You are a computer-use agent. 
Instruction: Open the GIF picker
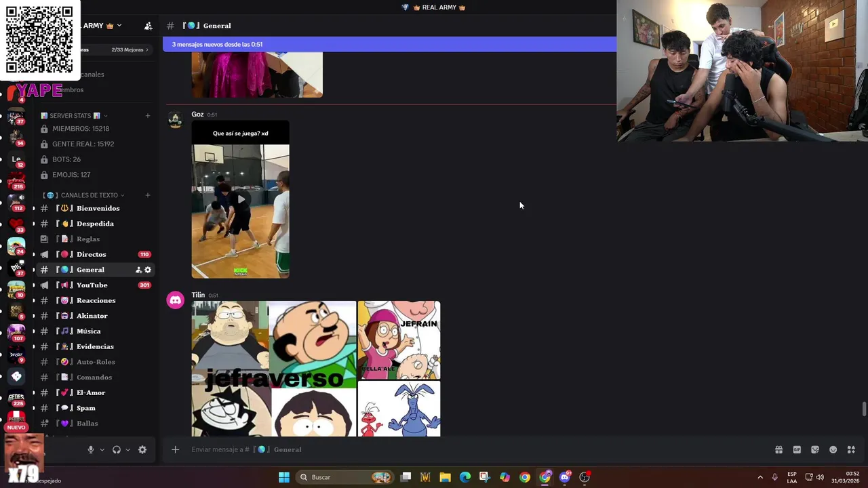797,449
